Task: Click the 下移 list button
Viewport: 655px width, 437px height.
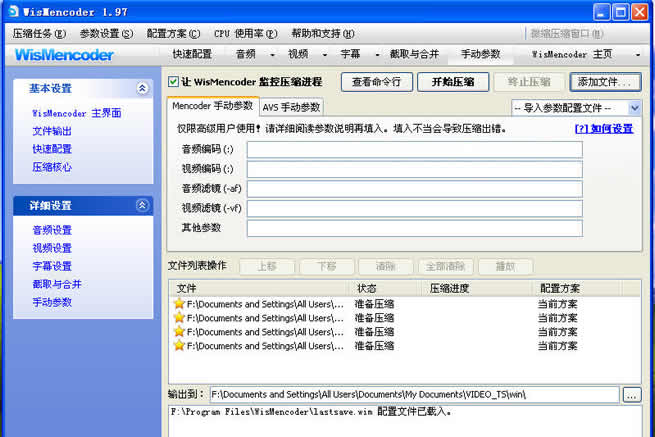Action: pyautogui.click(x=327, y=266)
